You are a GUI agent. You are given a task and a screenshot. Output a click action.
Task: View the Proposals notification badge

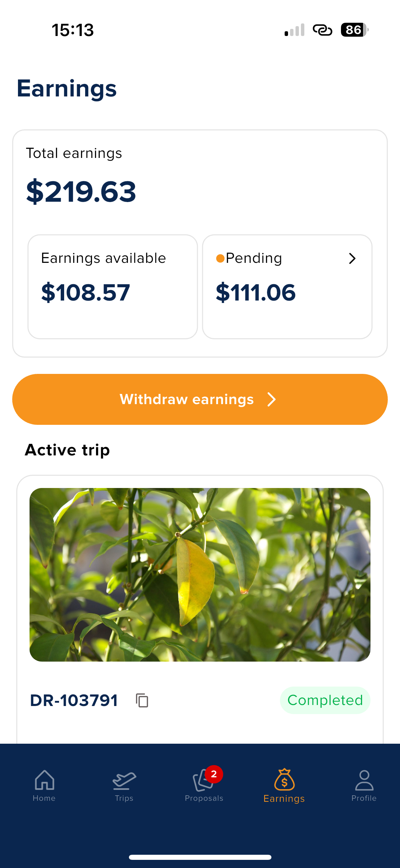pyautogui.click(x=214, y=774)
